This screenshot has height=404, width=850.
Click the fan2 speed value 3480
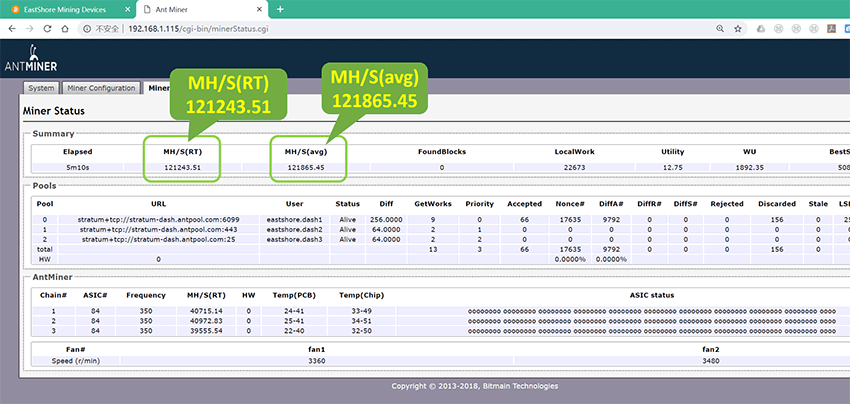(x=710, y=361)
